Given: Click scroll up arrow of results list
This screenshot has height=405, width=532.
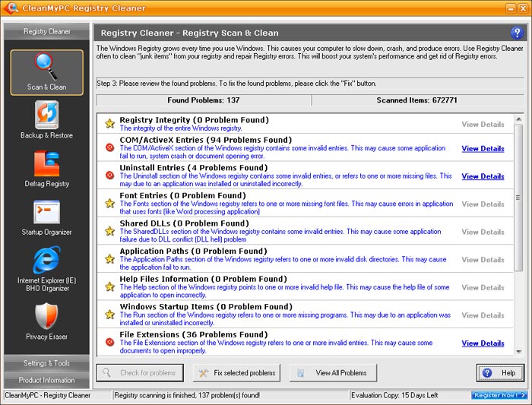Looking at the screenshot, I should (x=518, y=119).
